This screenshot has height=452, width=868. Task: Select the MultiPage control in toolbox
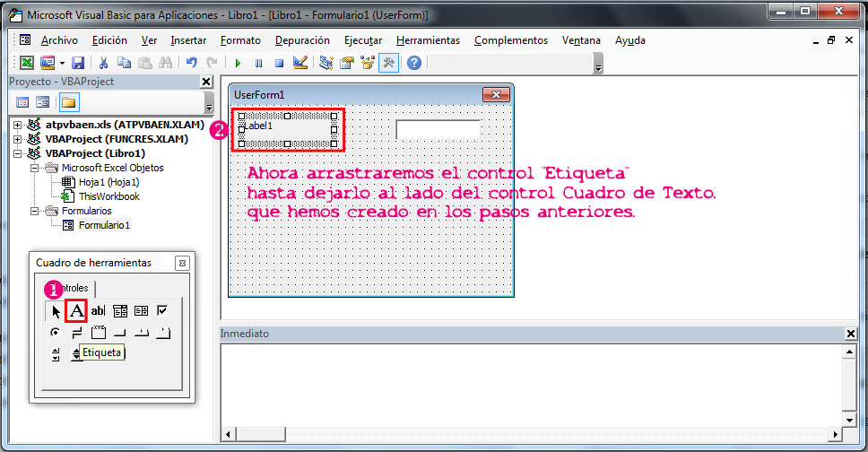pyautogui.click(x=163, y=333)
